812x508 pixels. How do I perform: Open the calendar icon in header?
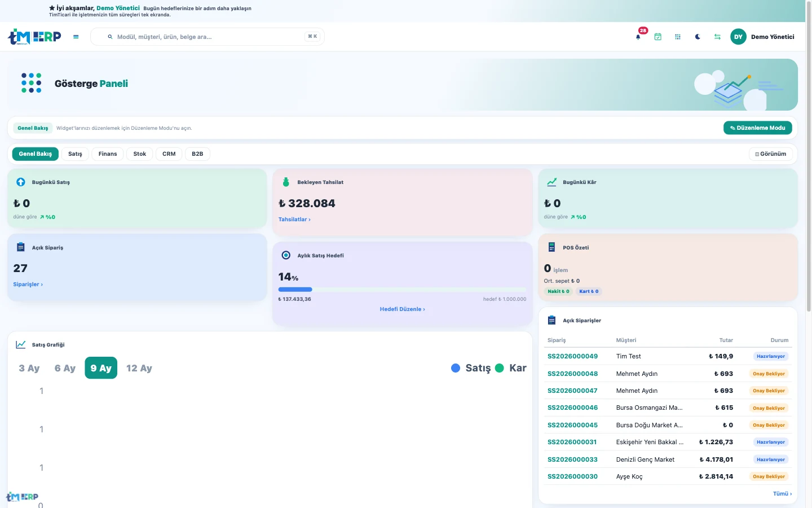658,37
